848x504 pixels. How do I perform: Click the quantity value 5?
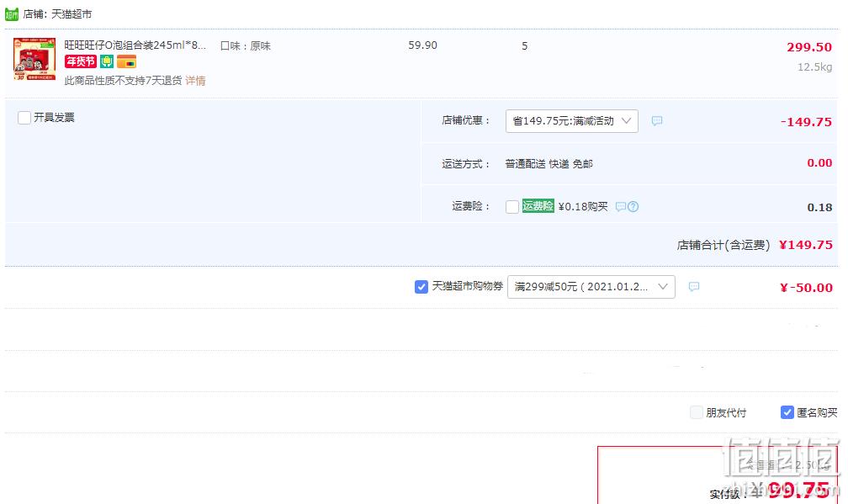pos(525,46)
